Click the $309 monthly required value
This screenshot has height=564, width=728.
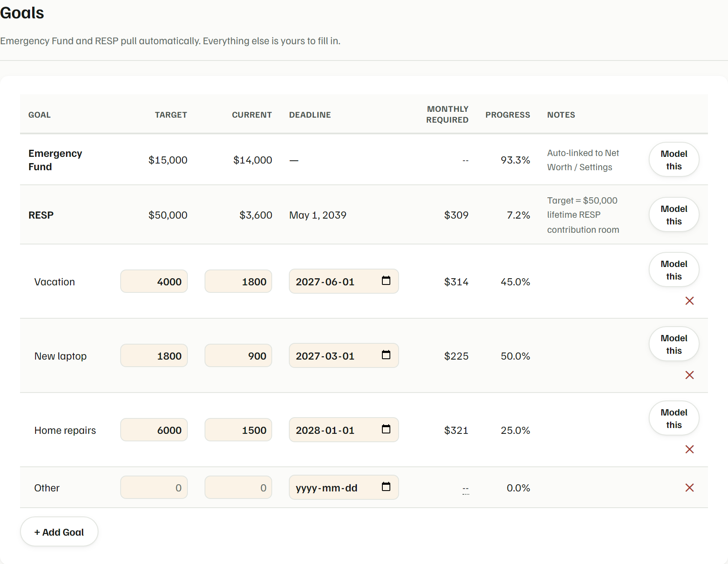(456, 215)
